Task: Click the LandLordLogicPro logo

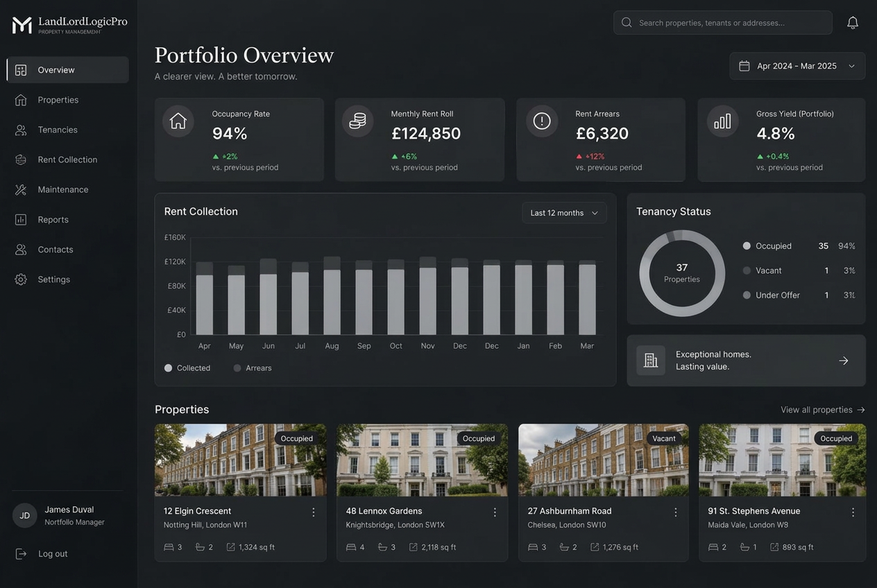Action: (x=69, y=25)
